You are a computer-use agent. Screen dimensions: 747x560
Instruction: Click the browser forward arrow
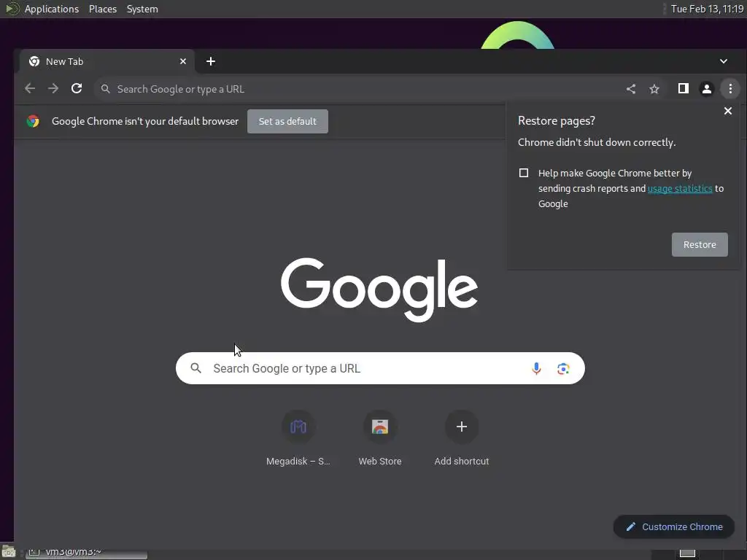tap(53, 88)
